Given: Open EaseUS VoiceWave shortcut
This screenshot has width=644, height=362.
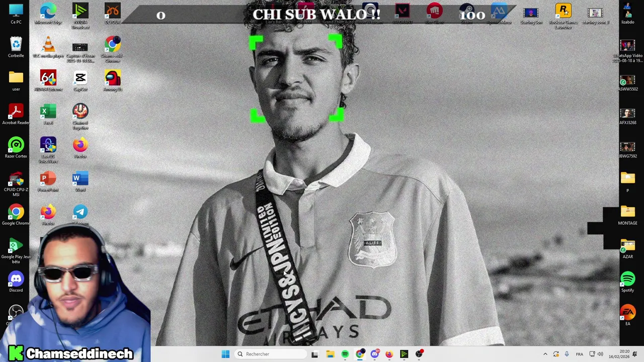Looking at the screenshot, I should [48, 150].
